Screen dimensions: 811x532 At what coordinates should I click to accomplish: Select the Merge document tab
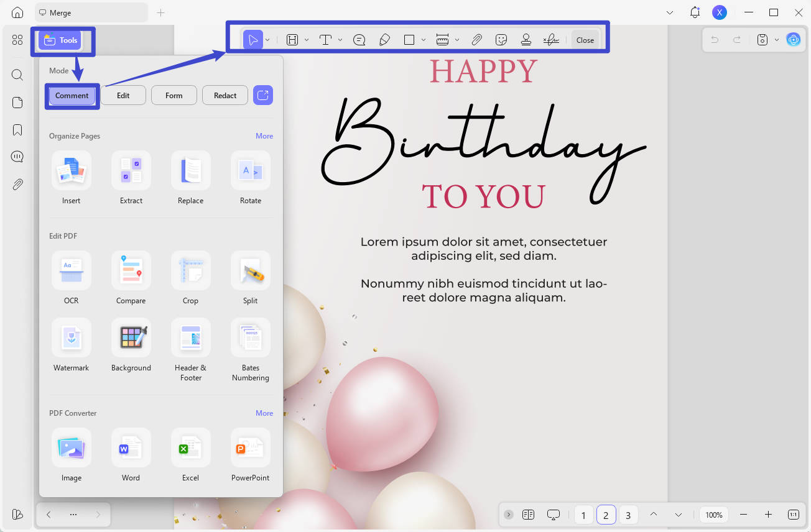tap(90, 12)
